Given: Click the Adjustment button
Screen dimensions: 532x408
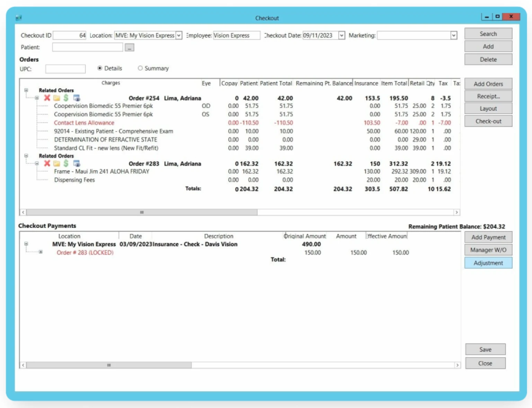Looking at the screenshot, I should point(488,263).
